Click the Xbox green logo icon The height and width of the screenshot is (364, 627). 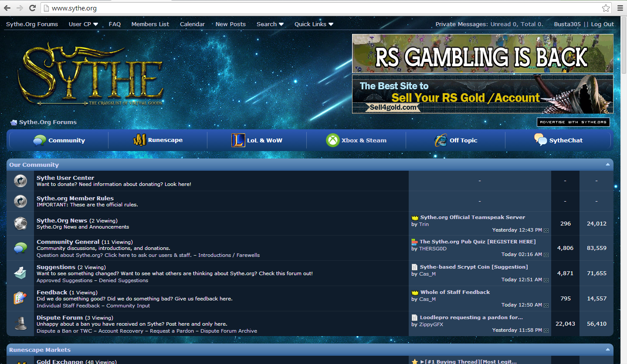(x=332, y=140)
